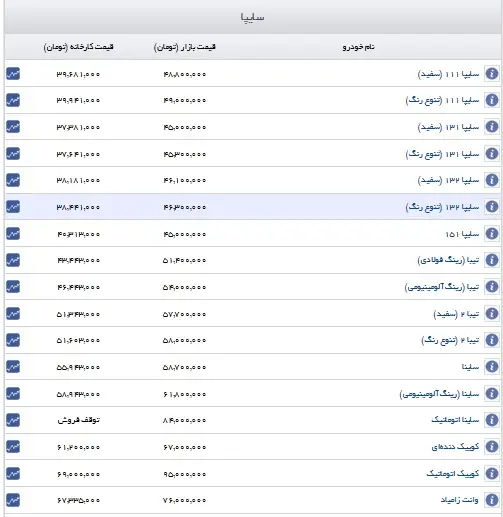The height and width of the screenshot is (517, 503).
Task: Open the سایپا 151 car link
Action: tap(462, 234)
